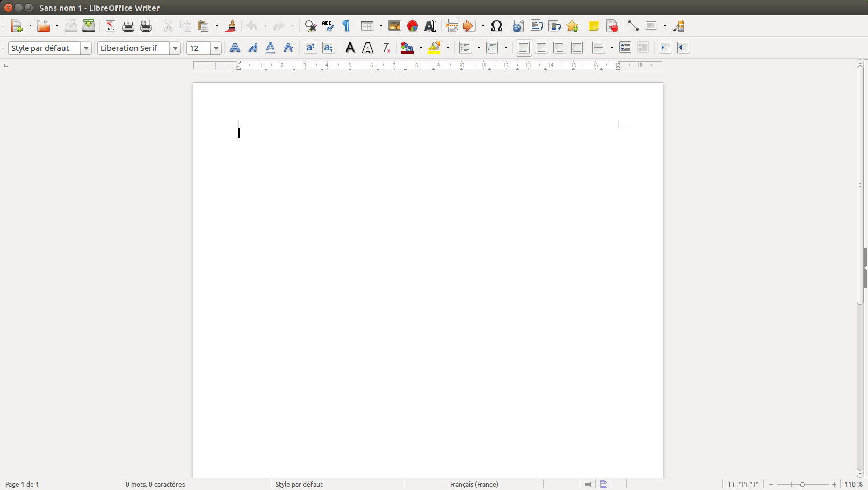Align the paragraph to the right

pos(559,48)
